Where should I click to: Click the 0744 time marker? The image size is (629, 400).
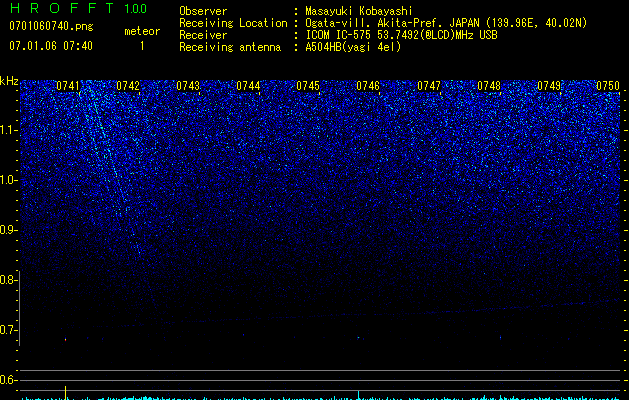[x=248, y=86]
